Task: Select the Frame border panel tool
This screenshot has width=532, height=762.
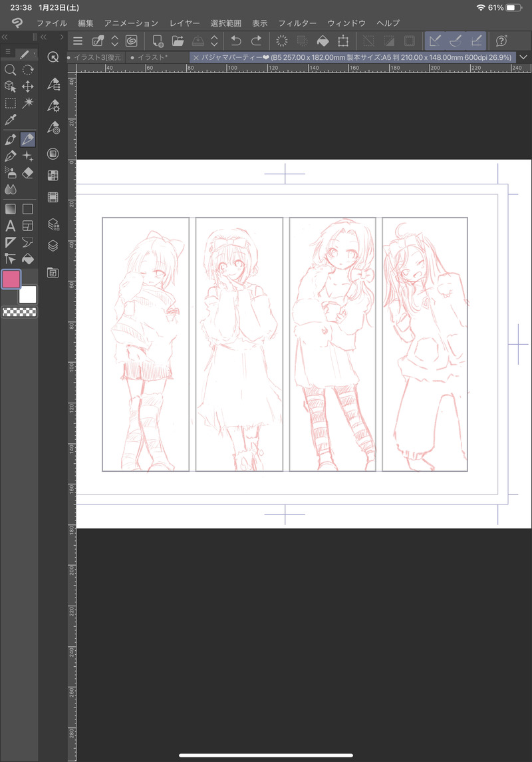Action: (x=28, y=226)
